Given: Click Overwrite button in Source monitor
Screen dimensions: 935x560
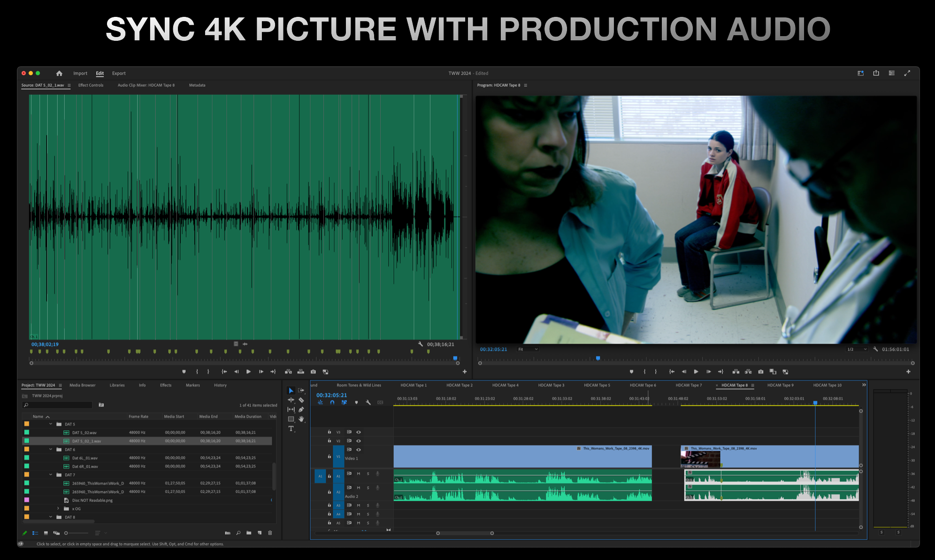Looking at the screenshot, I should point(301,371).
